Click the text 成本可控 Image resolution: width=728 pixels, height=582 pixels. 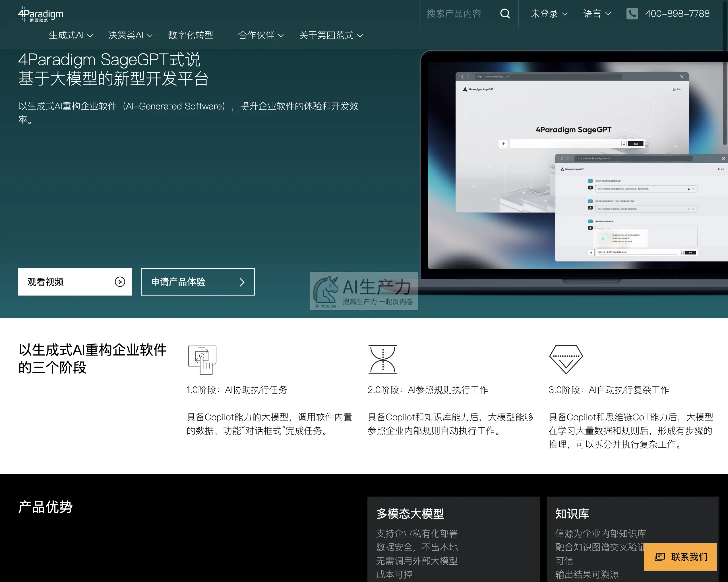[394, 574]
